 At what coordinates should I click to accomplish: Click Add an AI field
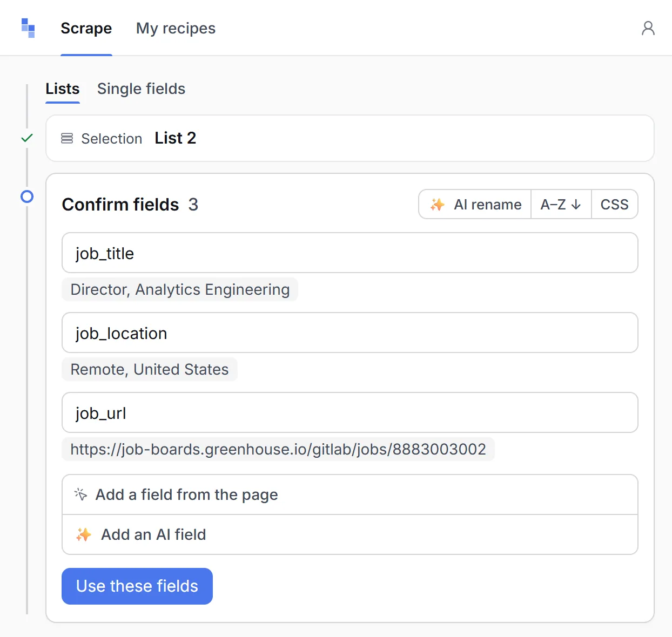point(350,534)
